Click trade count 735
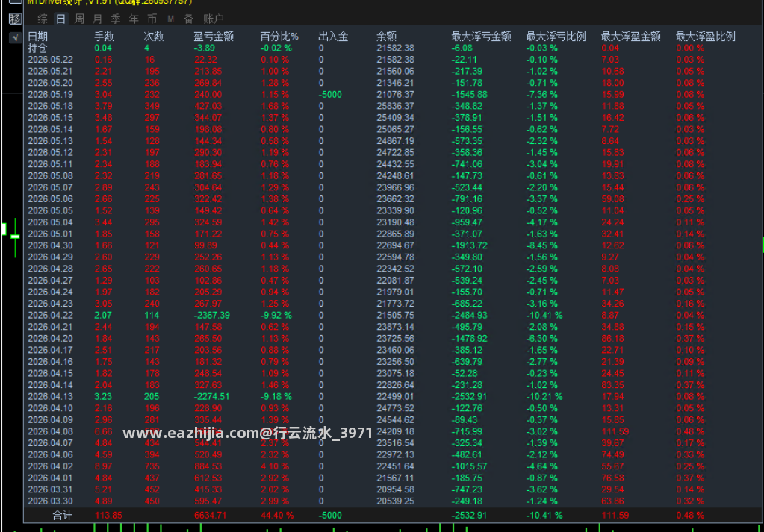This screenshot has width=764, height=532. 152,466
